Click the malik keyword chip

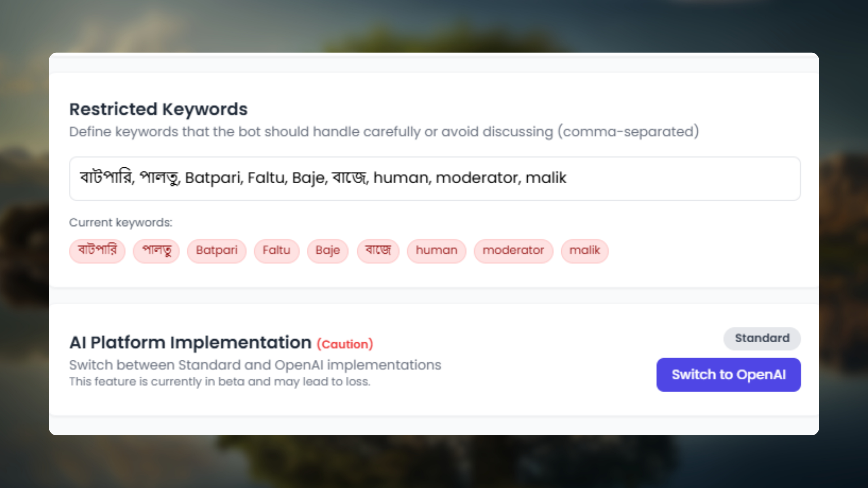pyautogui.click(x=584, y=251)
